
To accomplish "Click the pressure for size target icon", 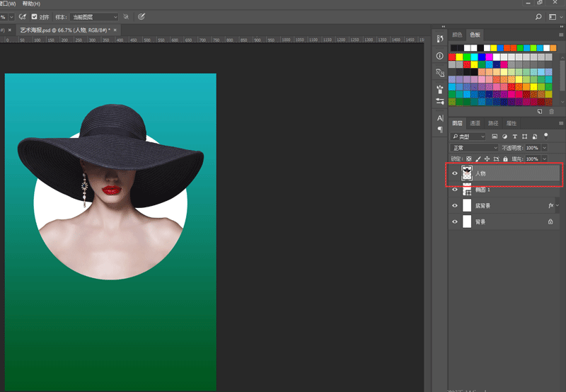I will 141,16.
